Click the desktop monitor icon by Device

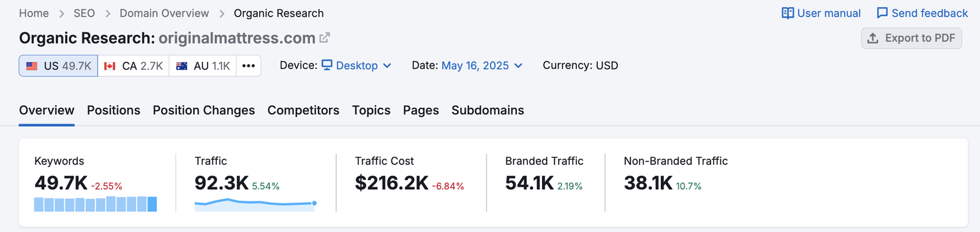[x=327, y=65]
